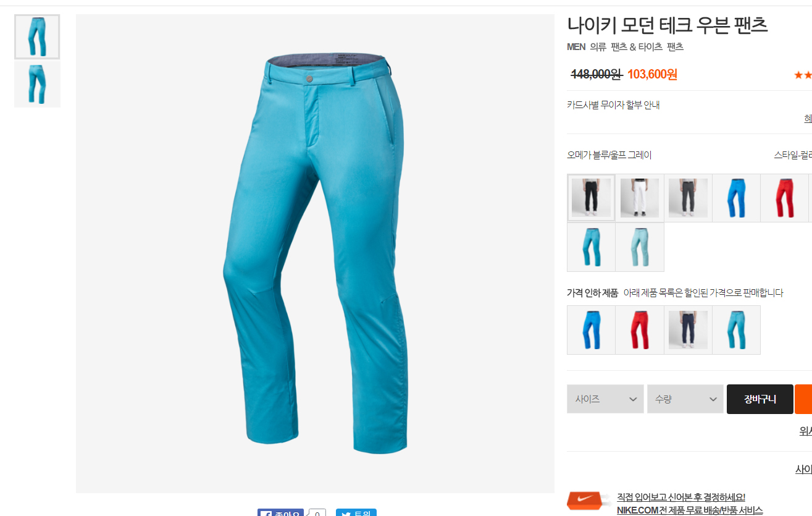The height and width of the screenshot is (516, 812).
Task: Select the navy pants in price-reduced products
Action: pos(688,330)
